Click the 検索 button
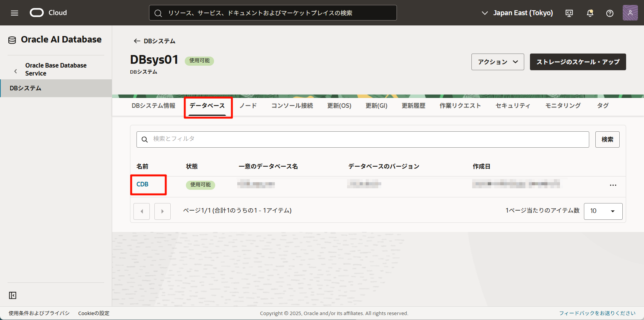The image size is (644, 320). 607,139
